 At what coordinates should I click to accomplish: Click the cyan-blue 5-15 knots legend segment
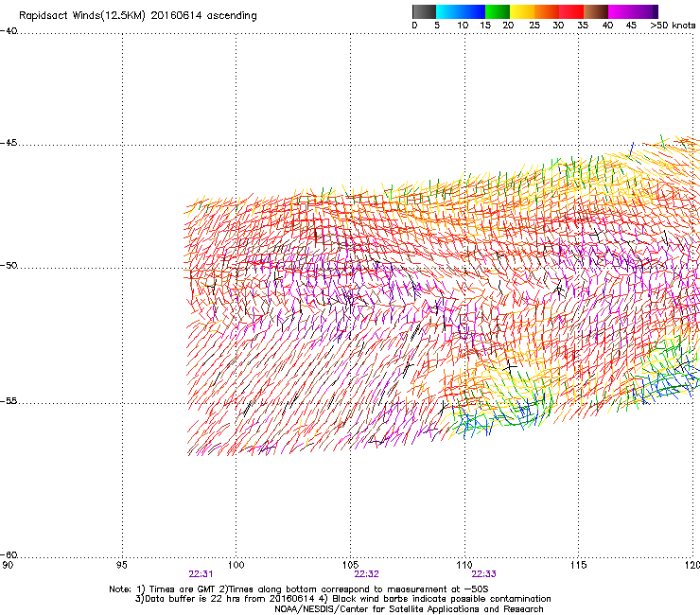[x=461, y=11]
